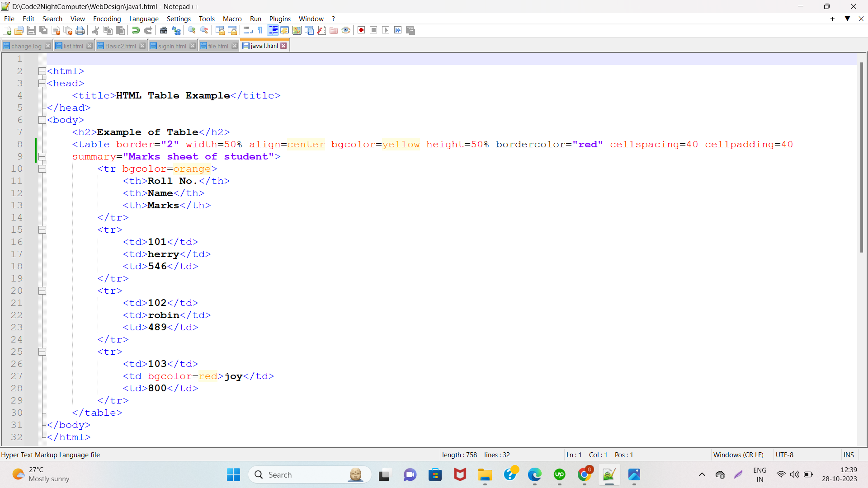Open the tab list dropdown arrow
The height and width of the screenshot is (488, 868).
tap(848, 19)
